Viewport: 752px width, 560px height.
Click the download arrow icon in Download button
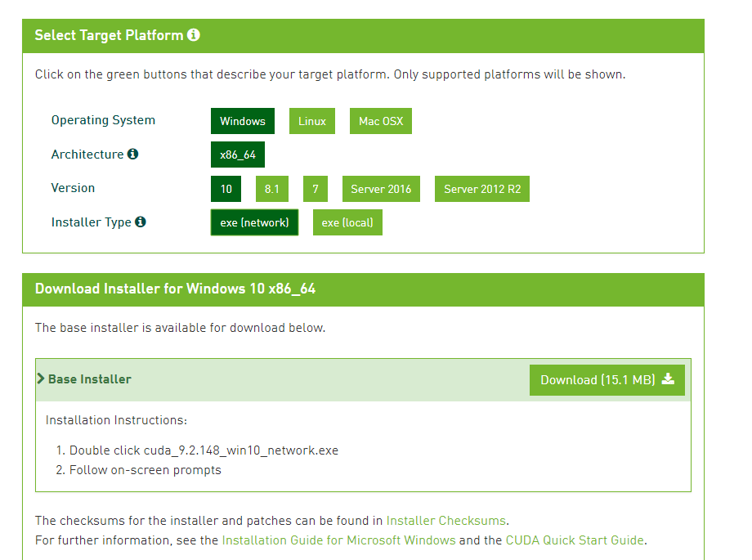point(668,379)
